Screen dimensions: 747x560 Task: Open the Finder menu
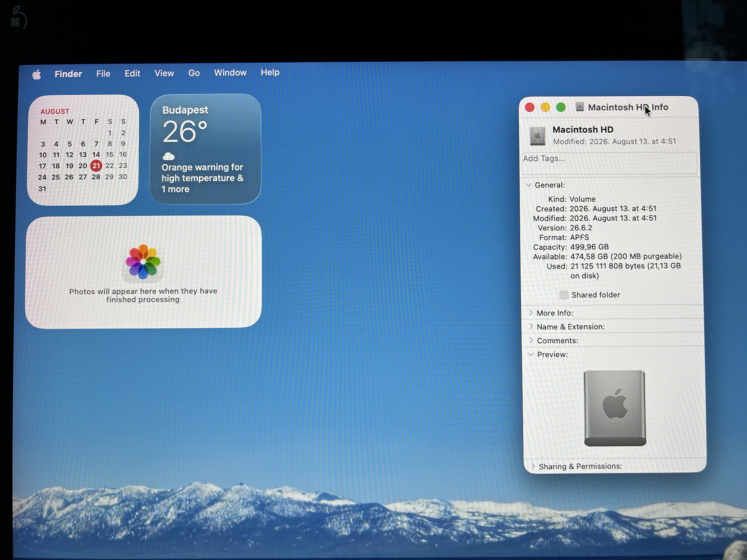point(68,74)
